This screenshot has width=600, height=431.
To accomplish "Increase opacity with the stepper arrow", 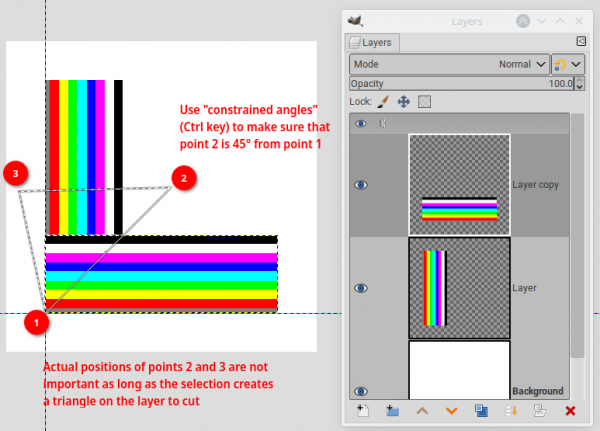I will (580, 80).
